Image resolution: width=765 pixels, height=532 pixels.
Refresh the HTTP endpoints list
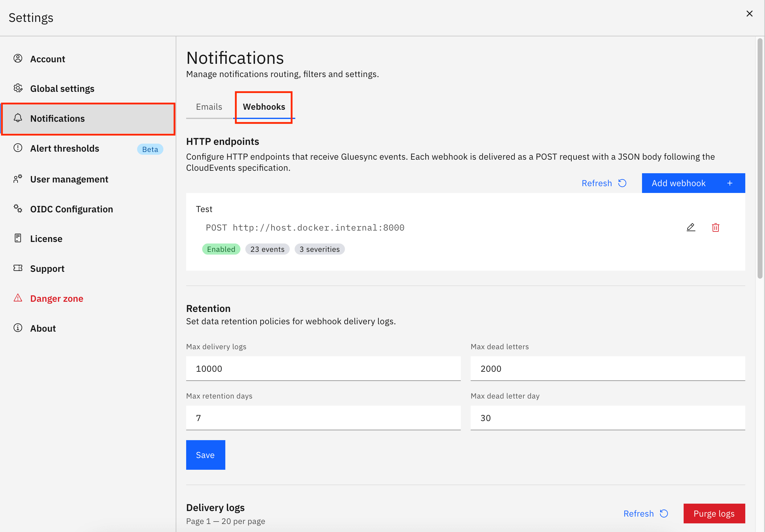604,183
